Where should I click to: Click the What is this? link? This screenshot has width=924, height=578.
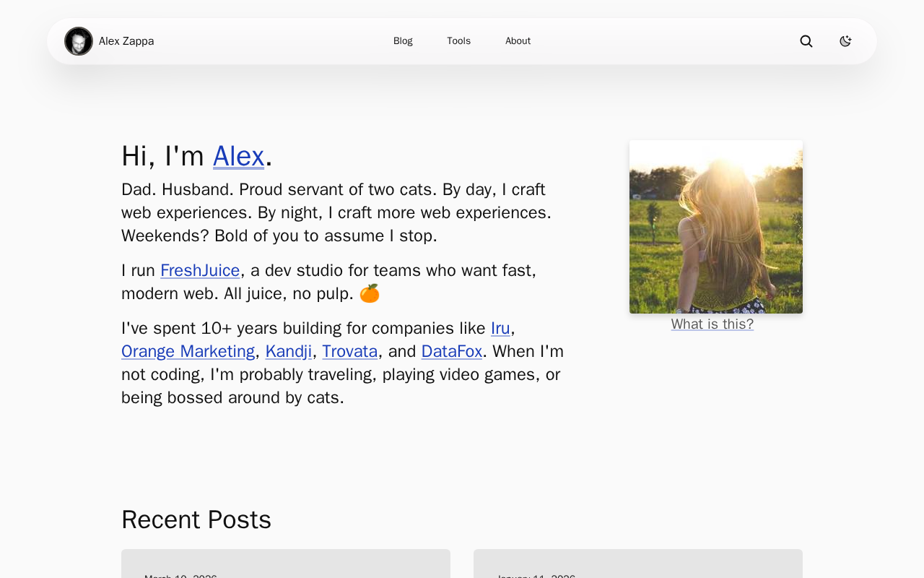click(x=712, y=324)
